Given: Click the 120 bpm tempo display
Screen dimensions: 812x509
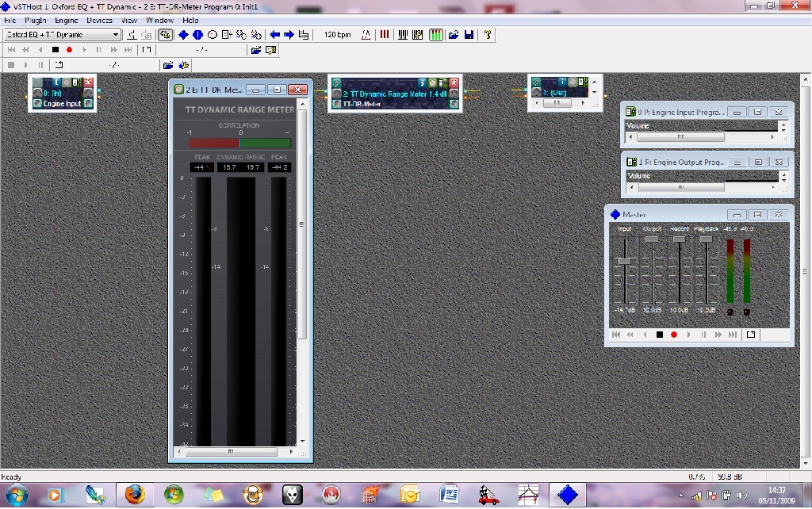Looking at the screenshot, I should point(338,35).
